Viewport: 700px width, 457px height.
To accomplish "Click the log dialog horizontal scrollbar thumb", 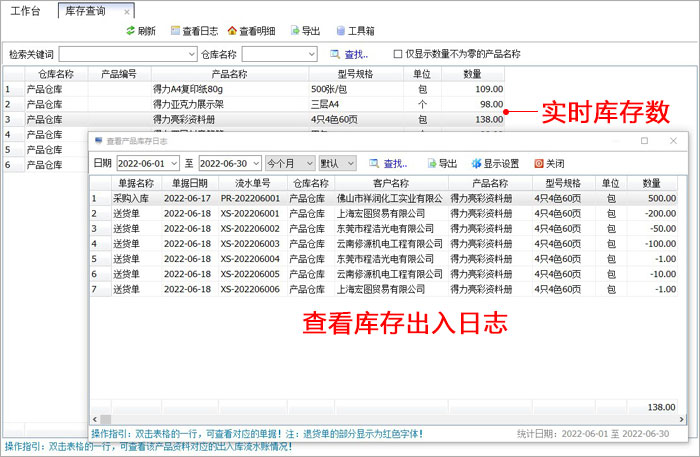I will tap(106, 420).
